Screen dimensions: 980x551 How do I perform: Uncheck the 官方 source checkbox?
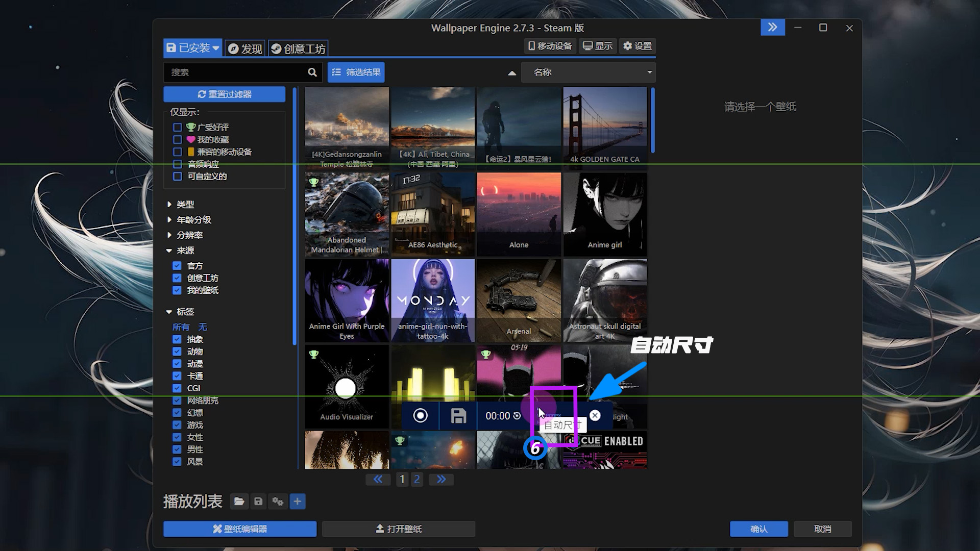(x=177, y=266)
